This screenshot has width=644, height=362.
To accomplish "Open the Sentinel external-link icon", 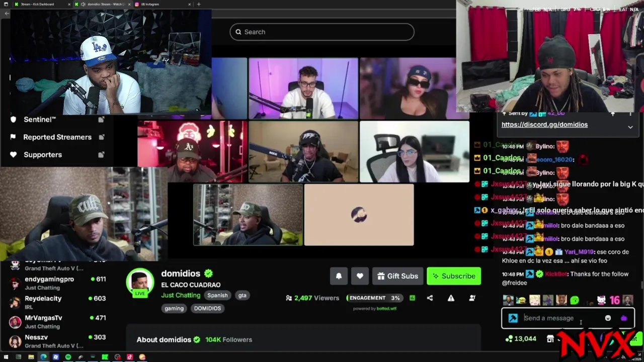I will 101,120.
